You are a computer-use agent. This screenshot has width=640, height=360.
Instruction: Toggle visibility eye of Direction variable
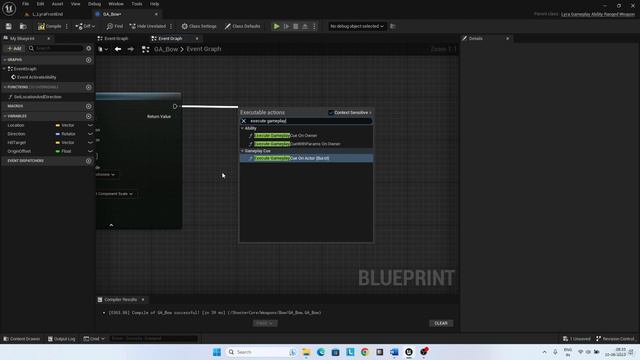point(90,134)
